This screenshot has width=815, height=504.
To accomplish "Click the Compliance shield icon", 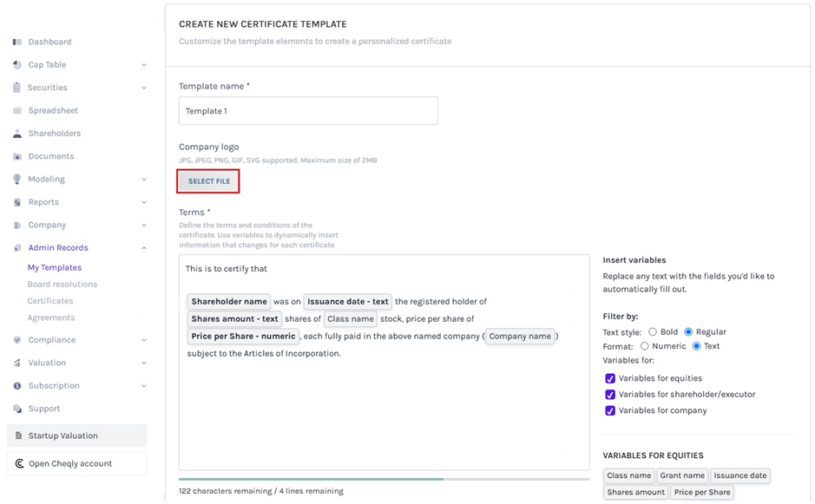I will [x=17, y=340].
